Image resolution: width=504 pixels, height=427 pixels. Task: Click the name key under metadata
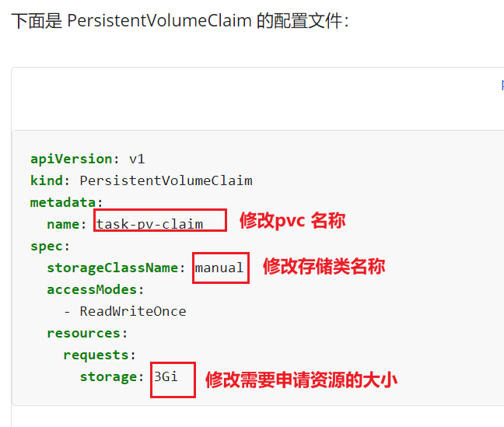point(63,225)
